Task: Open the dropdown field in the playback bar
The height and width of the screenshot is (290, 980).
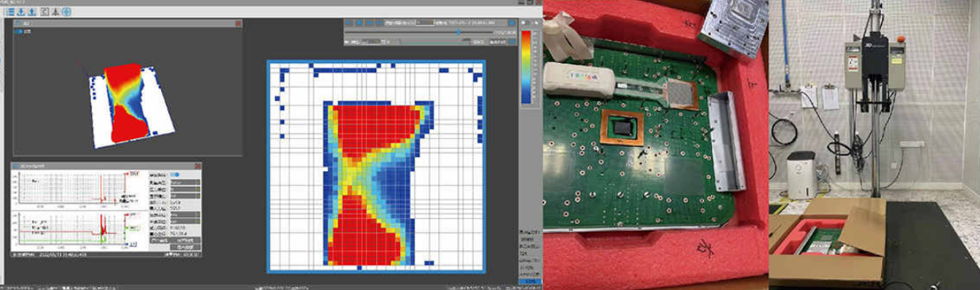Action: pos(425,22)
